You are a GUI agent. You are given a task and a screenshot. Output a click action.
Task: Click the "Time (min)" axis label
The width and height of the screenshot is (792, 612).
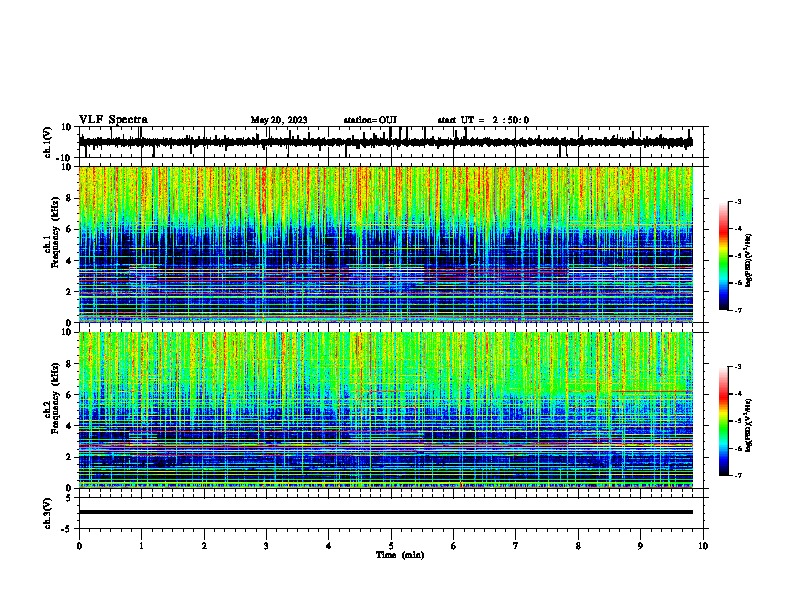(400, 555)
